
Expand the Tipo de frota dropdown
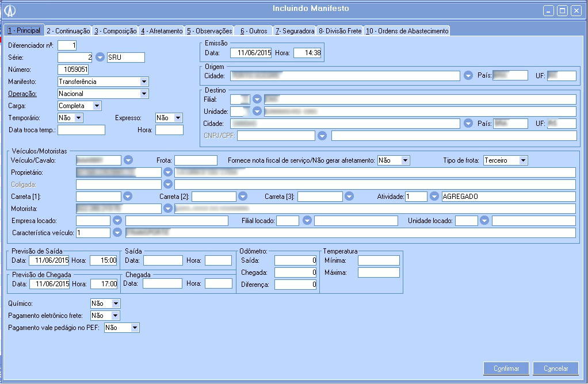click(522, 160)
